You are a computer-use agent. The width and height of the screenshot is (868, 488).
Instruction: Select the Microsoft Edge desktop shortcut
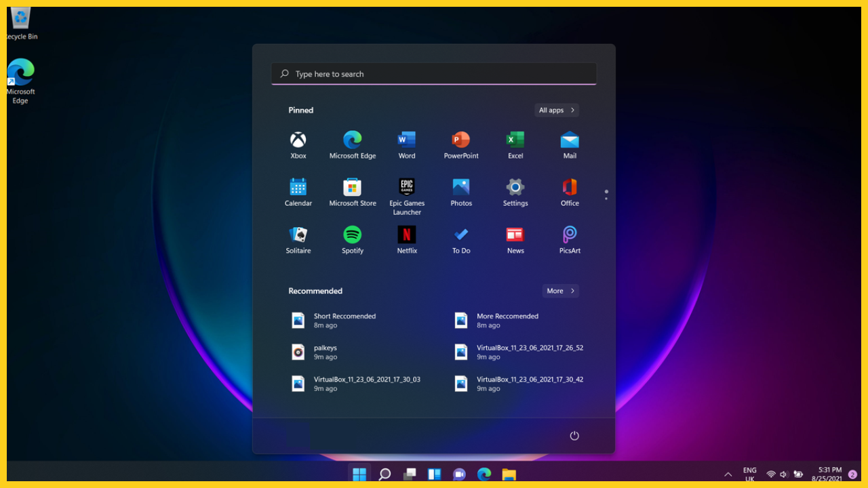(20, 81)
